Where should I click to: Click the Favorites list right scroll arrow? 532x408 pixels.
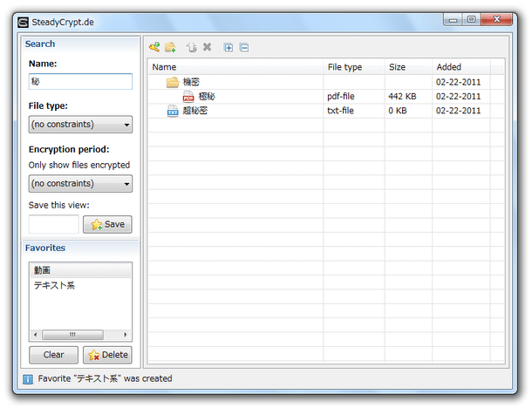126,335
